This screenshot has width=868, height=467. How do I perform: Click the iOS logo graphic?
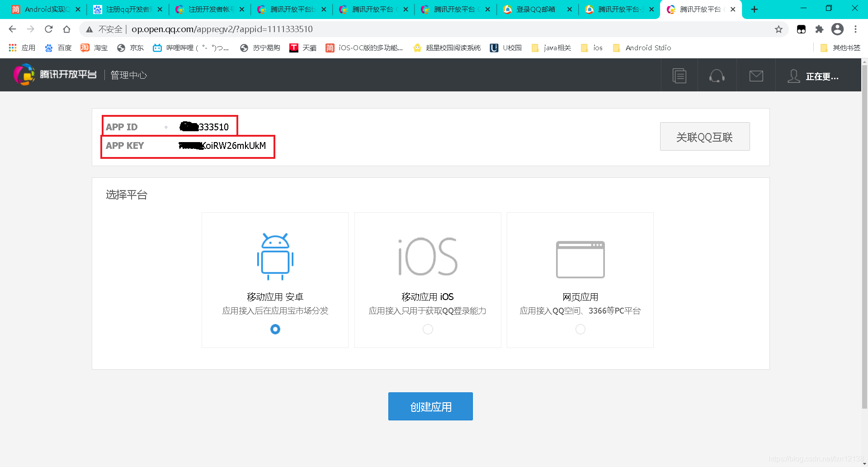(x=428, y=257)
